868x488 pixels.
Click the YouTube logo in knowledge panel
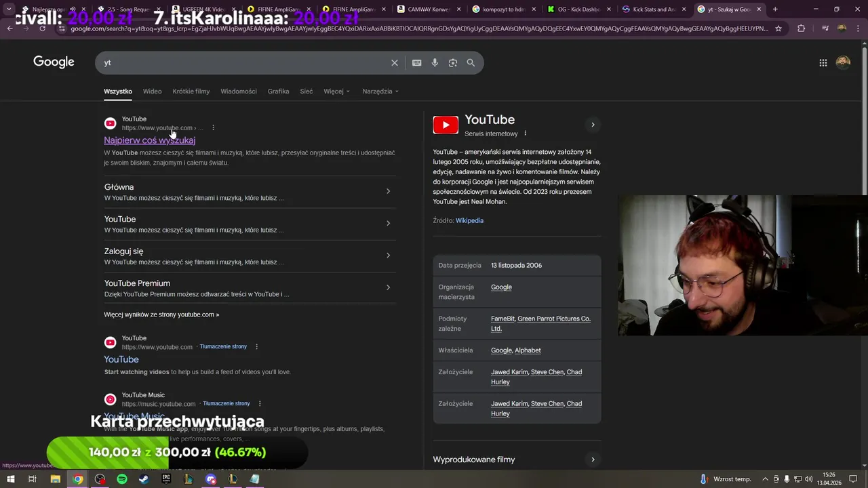coord(446,125)
